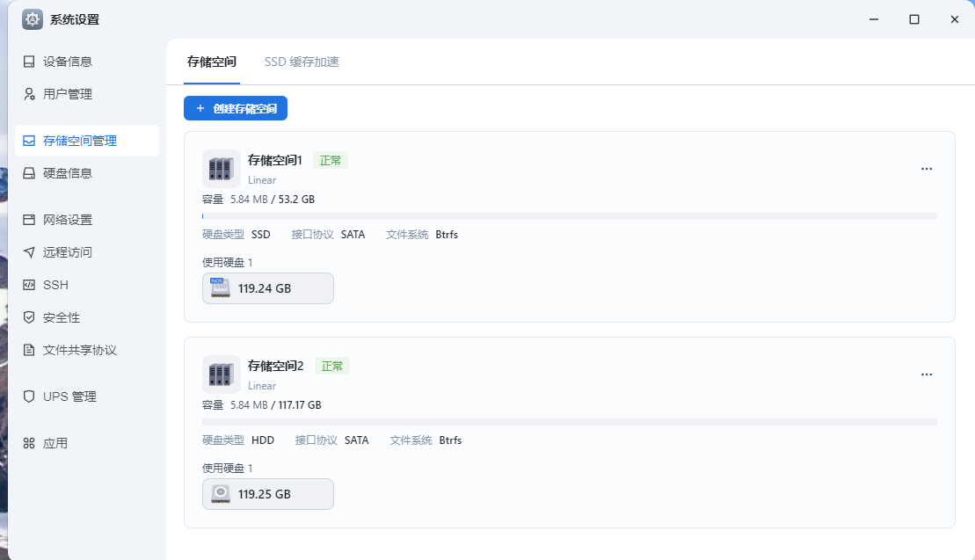The height and width of the screenshot is (560, 975).
Task: Open more options for 存储空间1
Action: pyautogui.click(x=927, y=169)
